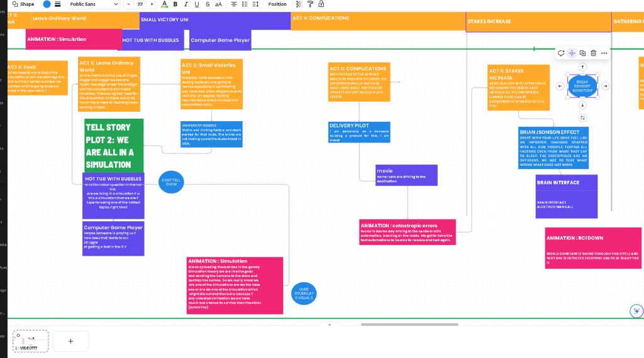644x358 pixels.
Task: Open the blue shape fill color swatch
Action: tap(47, 4)
